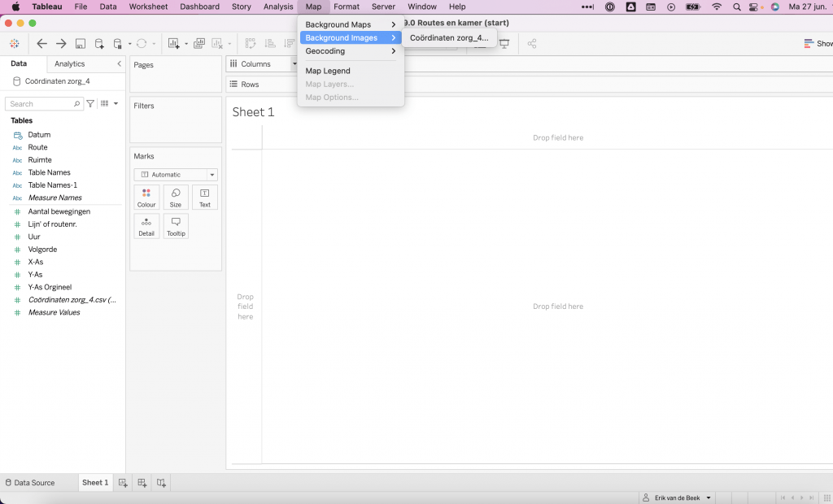
Task: Click the Share icon in toolbar
Action: coord(532,44)
